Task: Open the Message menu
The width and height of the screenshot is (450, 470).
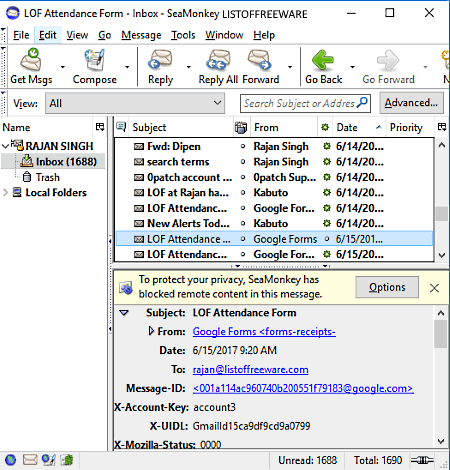Action: (x=141, y=35)
